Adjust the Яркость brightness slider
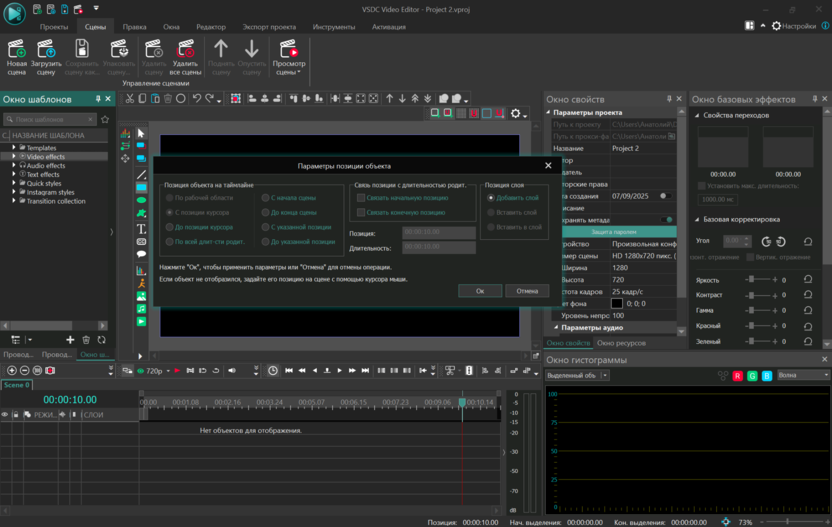 click(x=751, y=280)
